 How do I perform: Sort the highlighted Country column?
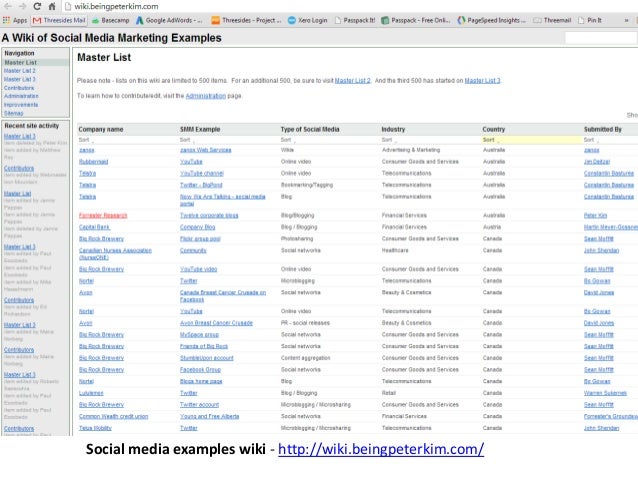[489, 140]
